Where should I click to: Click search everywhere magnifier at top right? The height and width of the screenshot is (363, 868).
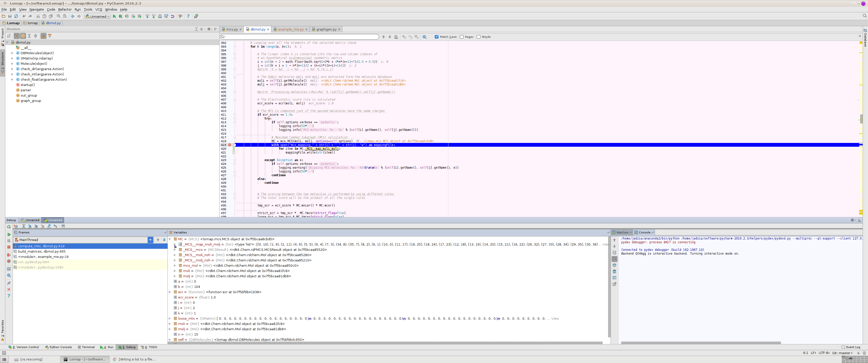[x=864, y=16]
